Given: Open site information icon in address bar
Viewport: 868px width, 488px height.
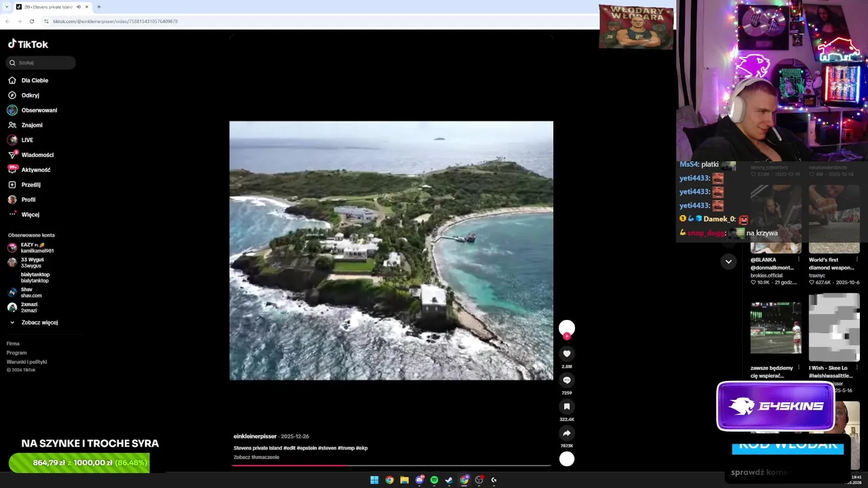Looking at the screenshot, I should pyautogui.click(x=46, y=21).
